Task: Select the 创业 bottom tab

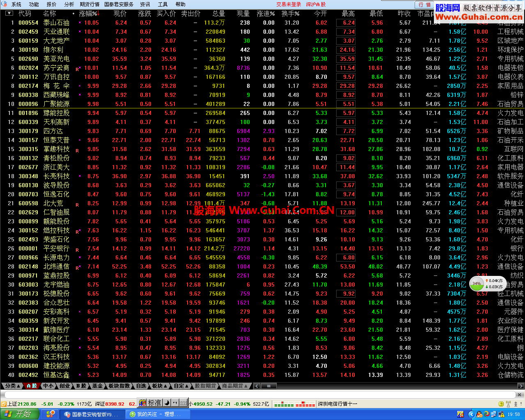Action: coord(65,386)
